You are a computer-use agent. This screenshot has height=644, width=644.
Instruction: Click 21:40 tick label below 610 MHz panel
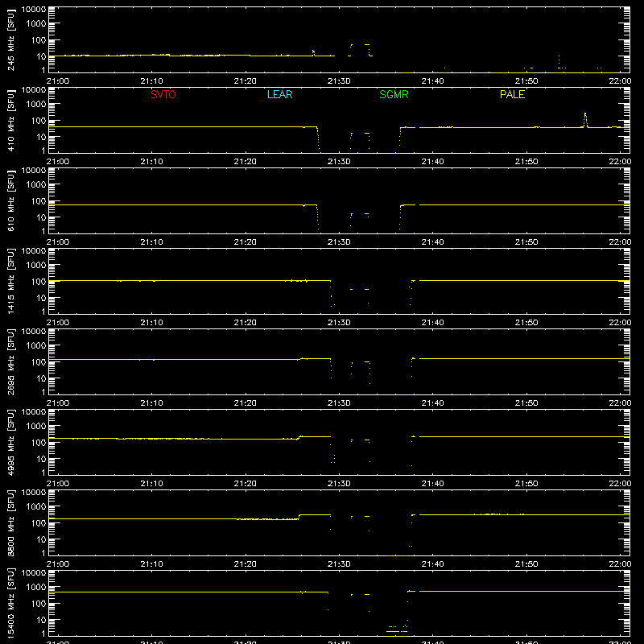(x=432, y=242)
